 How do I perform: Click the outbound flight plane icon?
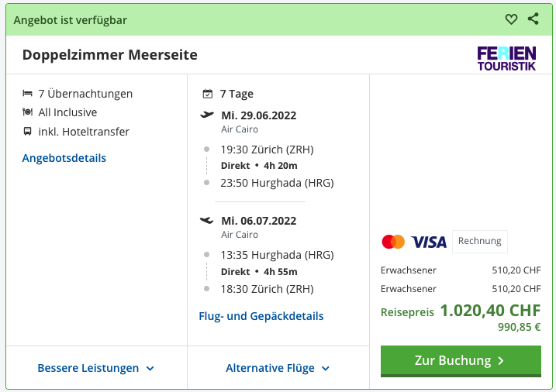coord(207,115)
